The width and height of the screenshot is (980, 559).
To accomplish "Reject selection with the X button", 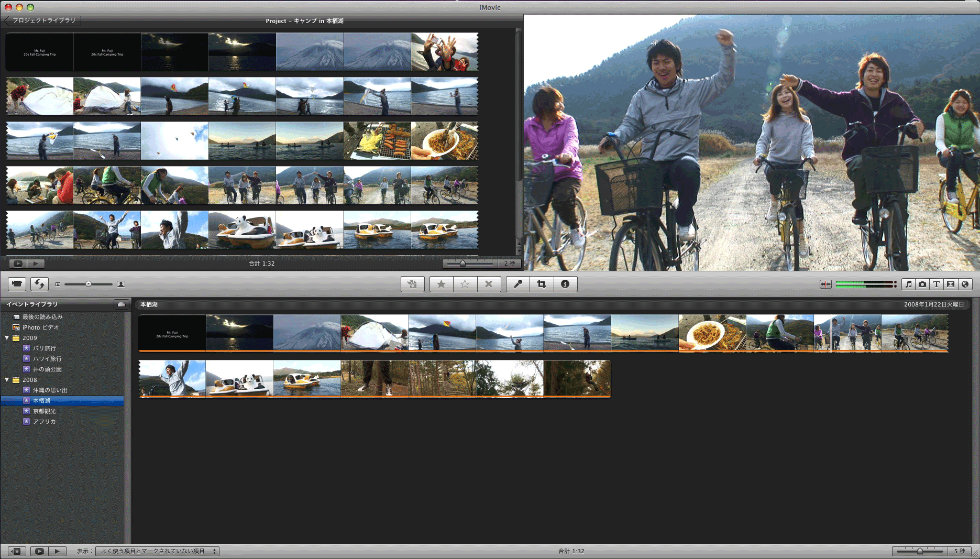I will coord(488,284).
